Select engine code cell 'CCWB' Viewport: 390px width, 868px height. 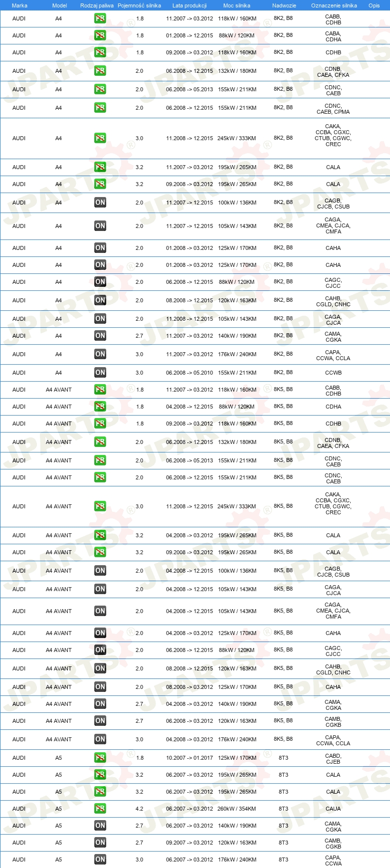click(333, 373)
